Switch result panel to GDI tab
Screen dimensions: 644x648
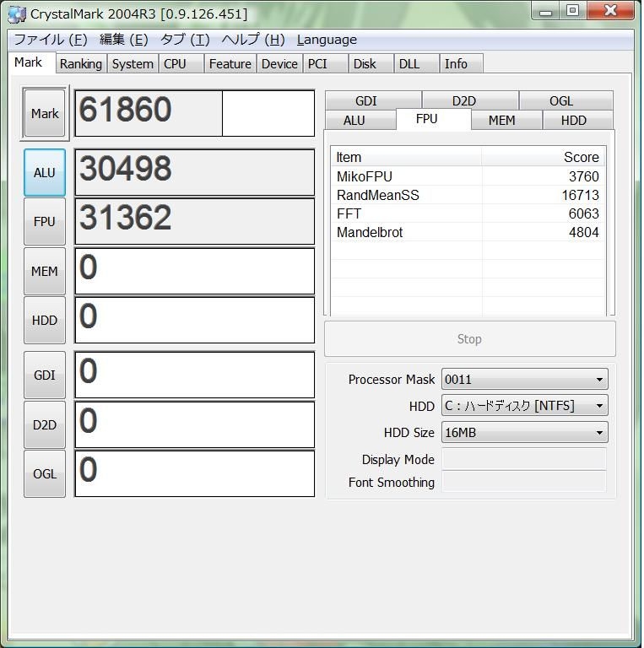[x=373, y=101]
